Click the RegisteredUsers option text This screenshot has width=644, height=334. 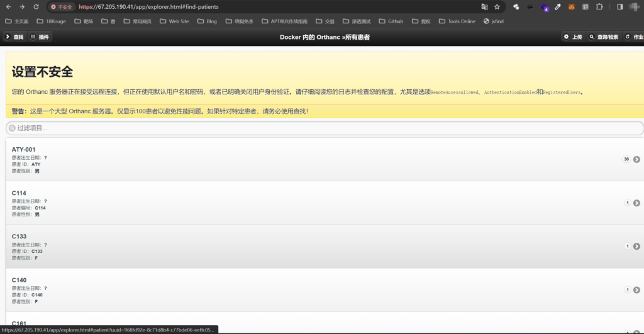tap(562, 92)
